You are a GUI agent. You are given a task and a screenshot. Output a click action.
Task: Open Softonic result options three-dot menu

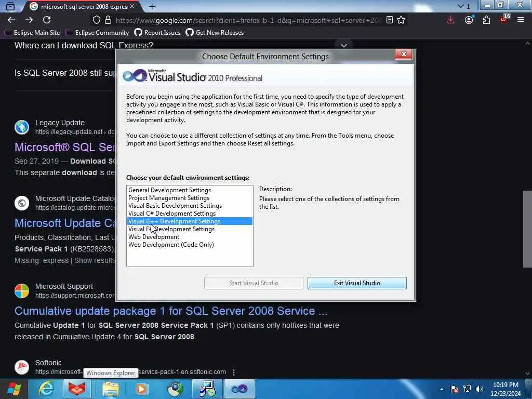(x=234, y=372)
